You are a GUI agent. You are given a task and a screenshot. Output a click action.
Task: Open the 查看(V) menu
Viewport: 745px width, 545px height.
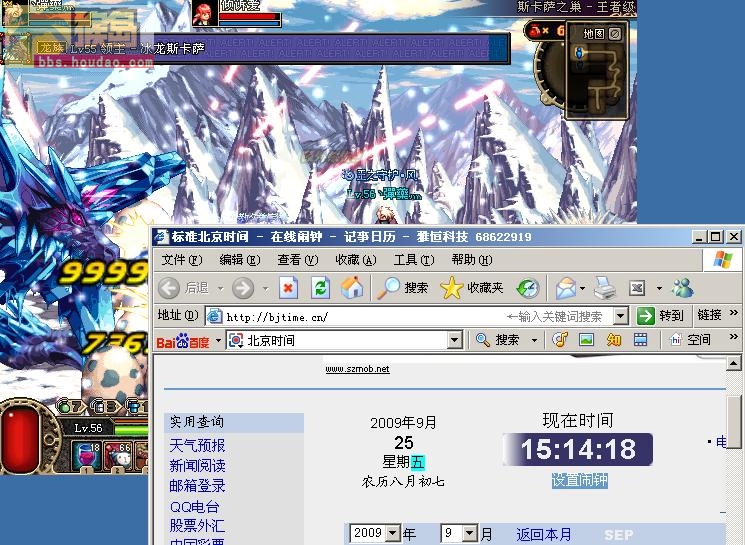click(298, 260)
